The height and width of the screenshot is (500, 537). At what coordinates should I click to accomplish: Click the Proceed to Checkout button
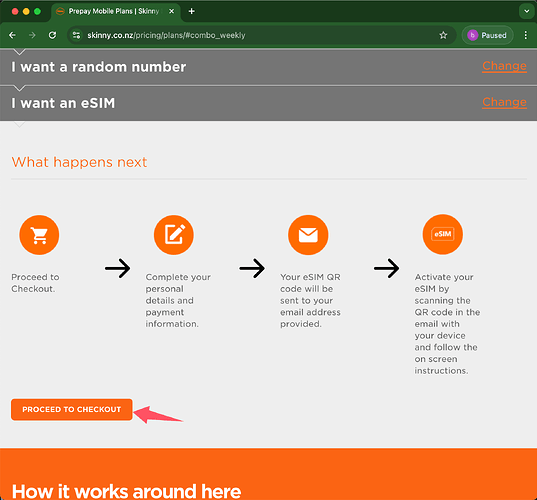pyautogui.click(x=72, y=409)
